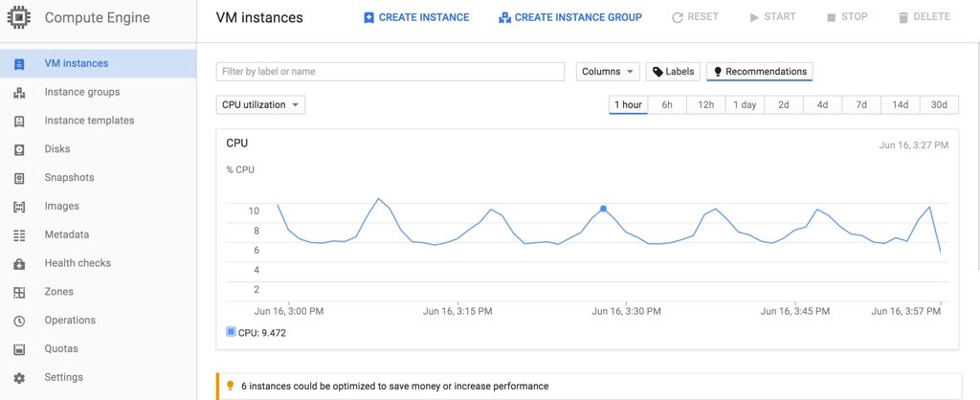980x400 pixels.
Task: Click the Metadata sidebar icon
Action: pos(19,235)
